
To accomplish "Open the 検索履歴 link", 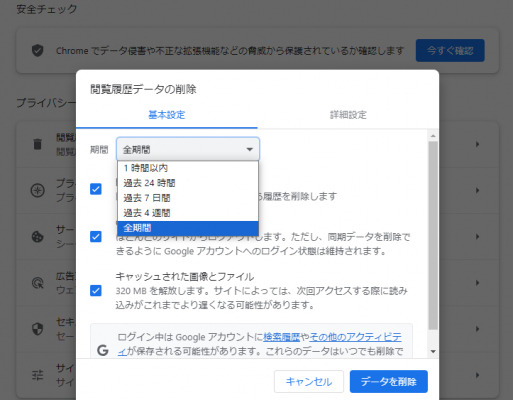I will pos(282,337).
